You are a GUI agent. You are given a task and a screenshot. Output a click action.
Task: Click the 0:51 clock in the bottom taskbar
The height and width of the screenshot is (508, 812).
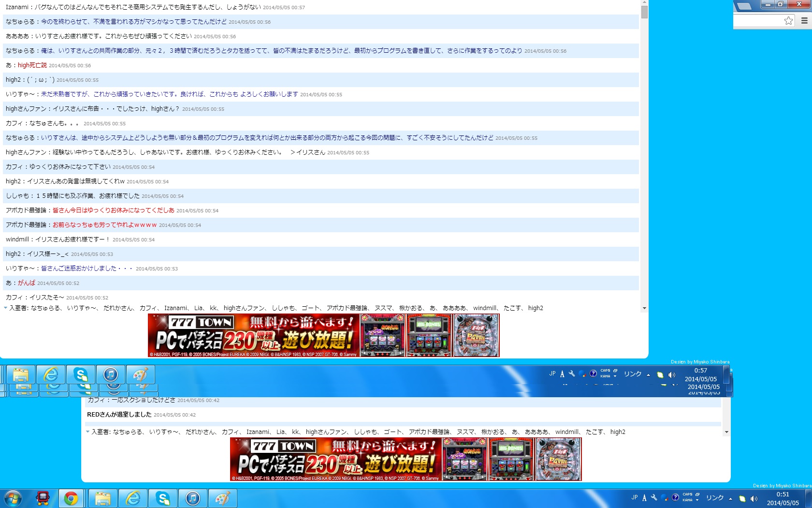click(x=783, y=498)
